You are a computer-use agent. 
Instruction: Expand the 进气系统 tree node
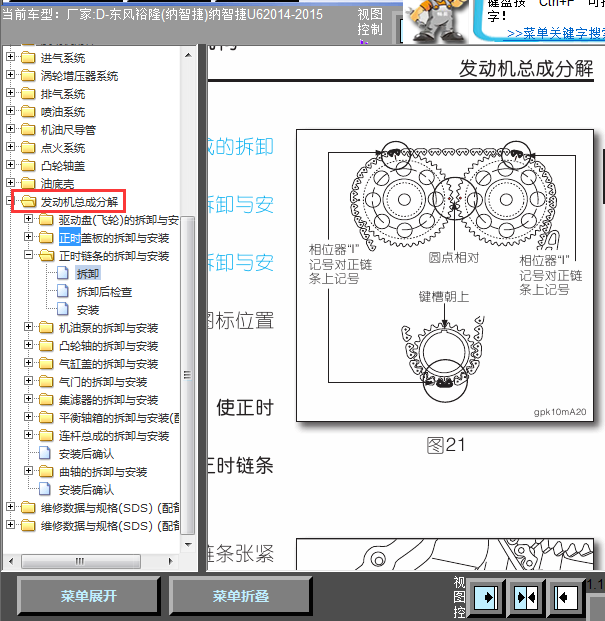[x=11, y=57]
